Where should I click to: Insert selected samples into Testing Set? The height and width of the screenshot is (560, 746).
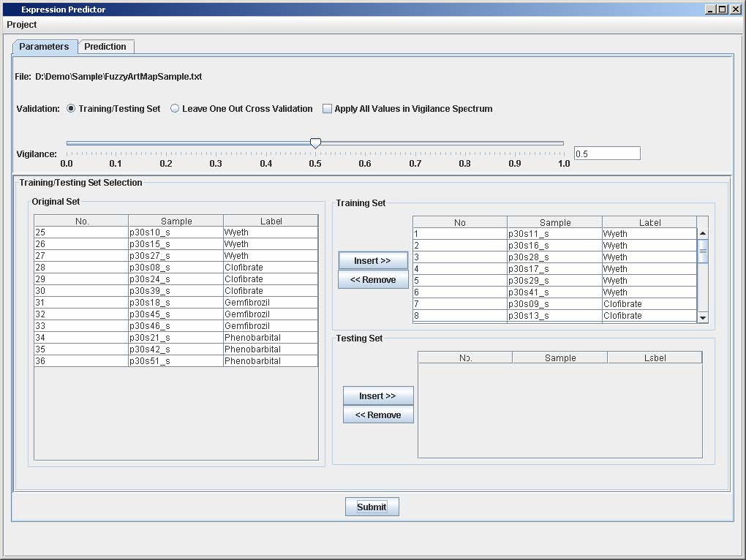378,396
